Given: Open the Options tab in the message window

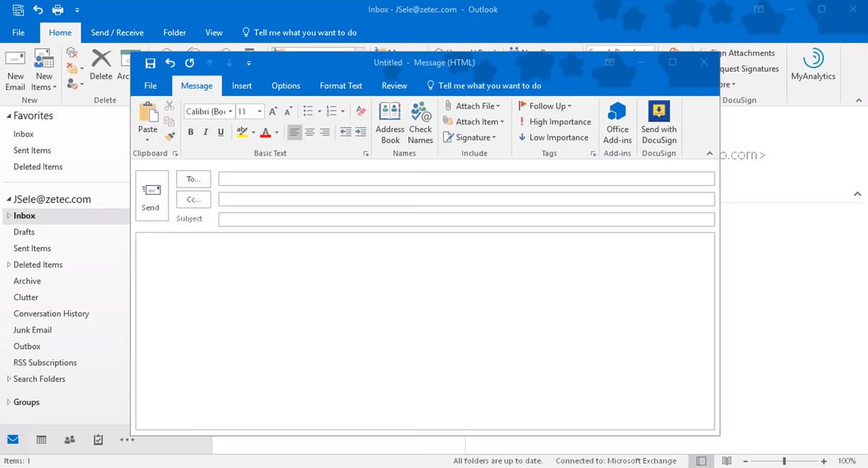Looking at the screenshot, I should pos(286,85).
